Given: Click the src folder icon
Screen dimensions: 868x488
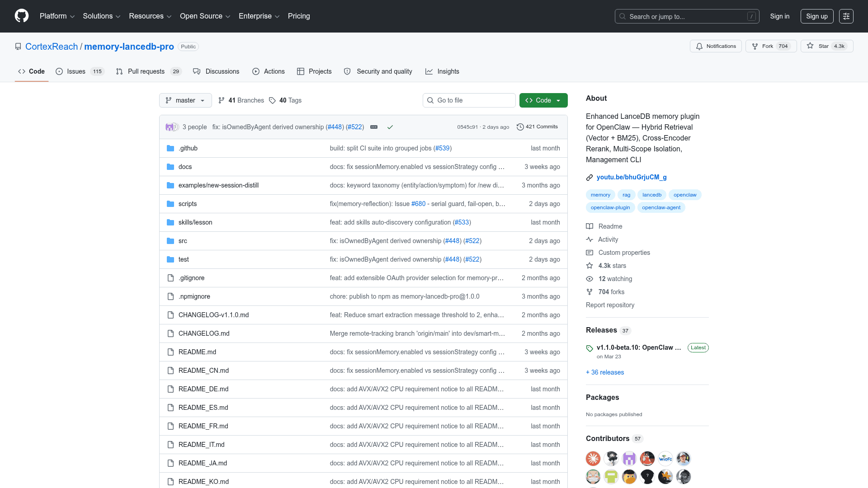Looking at the screenshot, I should 170,241.
